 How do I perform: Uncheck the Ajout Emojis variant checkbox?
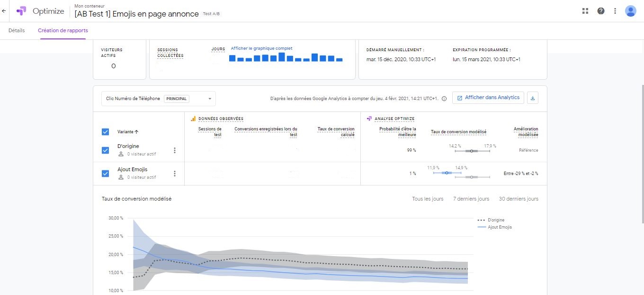point(106,174)
